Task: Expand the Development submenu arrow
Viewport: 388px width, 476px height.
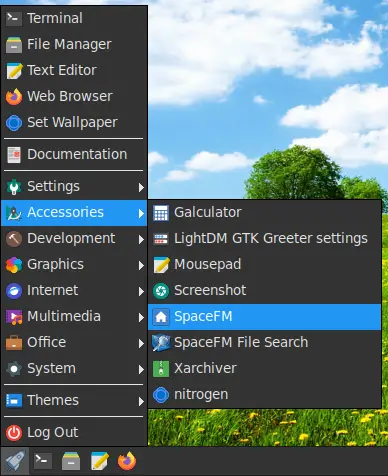Action: pos(141,239)
